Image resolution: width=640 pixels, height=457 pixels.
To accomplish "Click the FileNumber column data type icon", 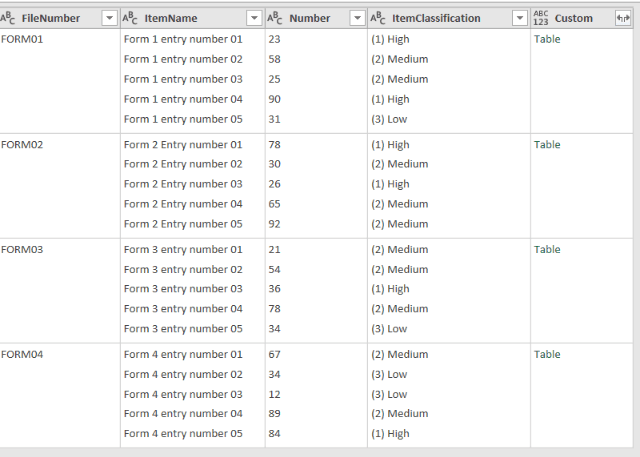I will click(8, 18).
